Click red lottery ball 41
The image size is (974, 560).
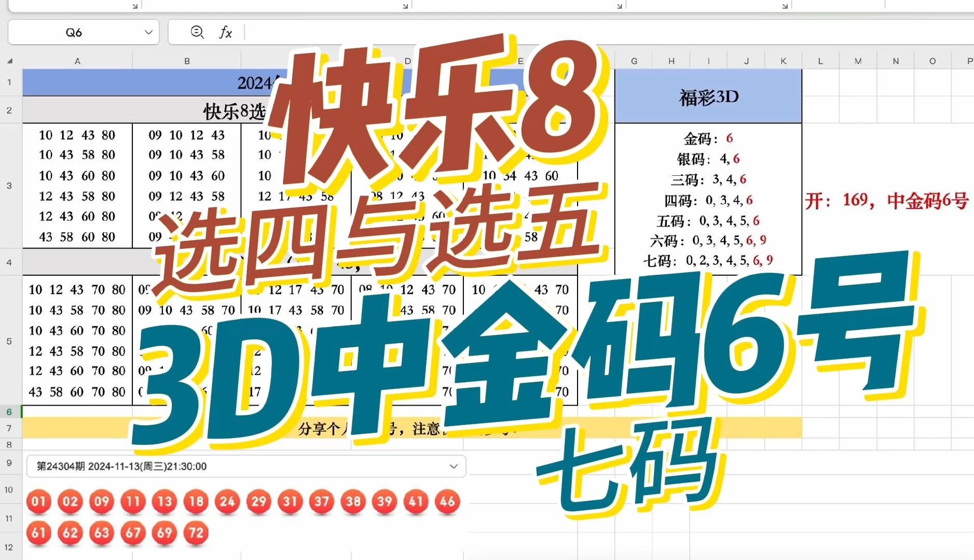coord(416,501)
